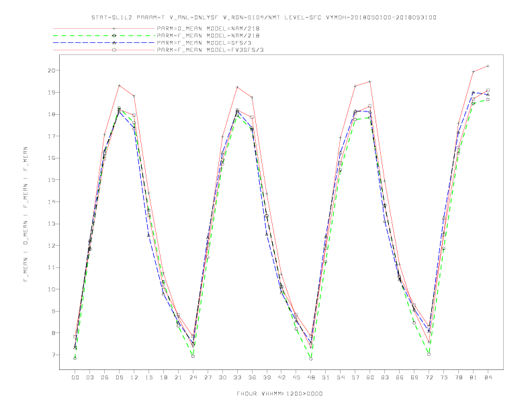The width and height of the screenshot is (532, 411).
Task: Click x-axis tick label '45'
Action: (296, 377)
